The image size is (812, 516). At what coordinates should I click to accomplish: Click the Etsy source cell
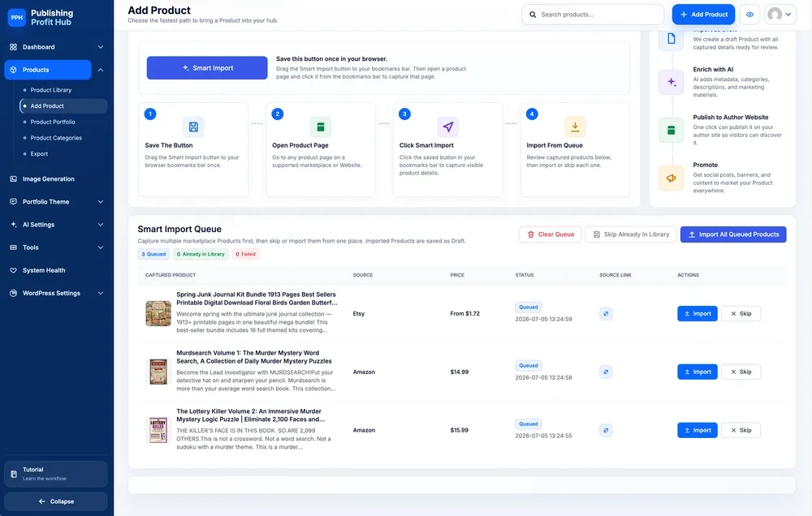point(359,314)
